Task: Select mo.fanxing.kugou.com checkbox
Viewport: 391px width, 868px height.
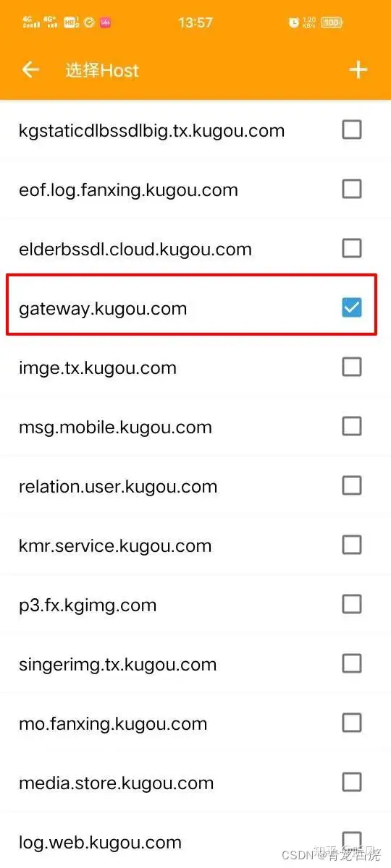Action: [x=352, y=723]
